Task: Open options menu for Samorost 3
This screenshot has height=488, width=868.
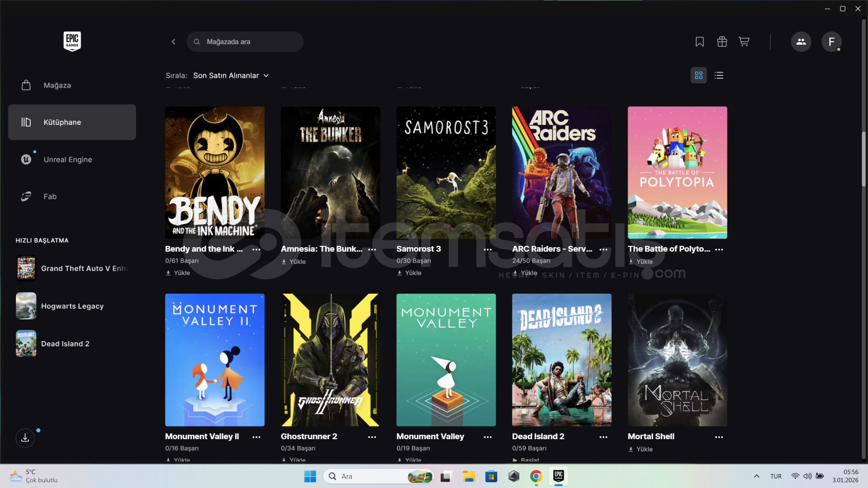Action: point(488,249)
